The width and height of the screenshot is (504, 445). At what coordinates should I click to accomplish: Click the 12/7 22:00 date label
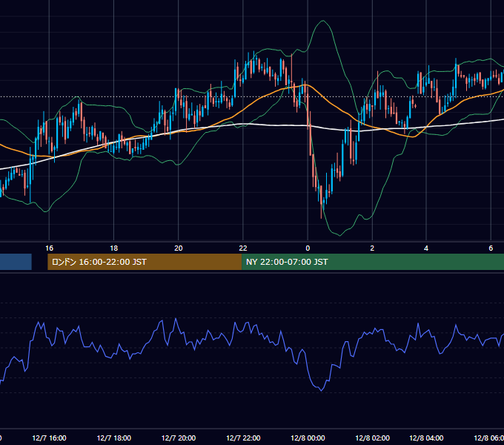(243, 438)
